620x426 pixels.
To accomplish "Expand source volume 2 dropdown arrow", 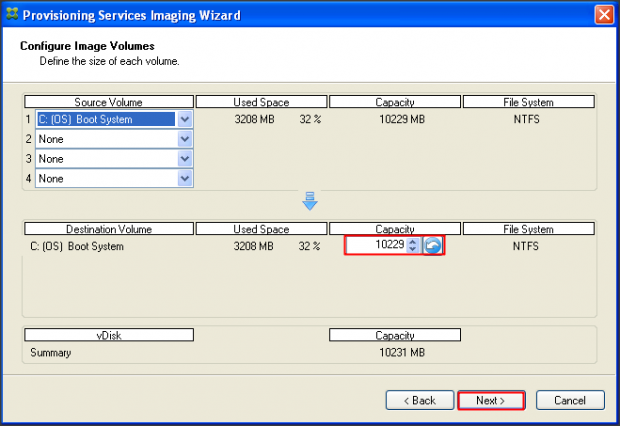I will 185,139.
